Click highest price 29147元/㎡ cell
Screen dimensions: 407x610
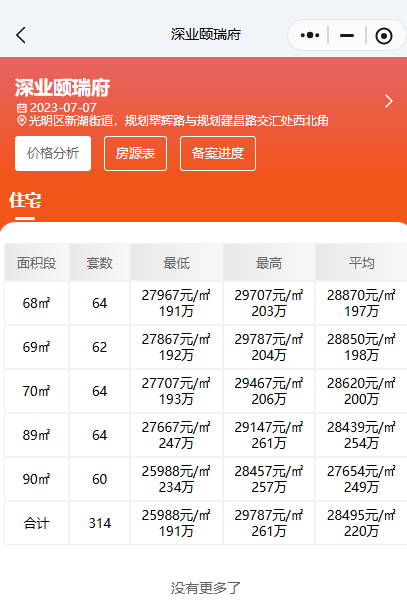[x=269, y=435]
